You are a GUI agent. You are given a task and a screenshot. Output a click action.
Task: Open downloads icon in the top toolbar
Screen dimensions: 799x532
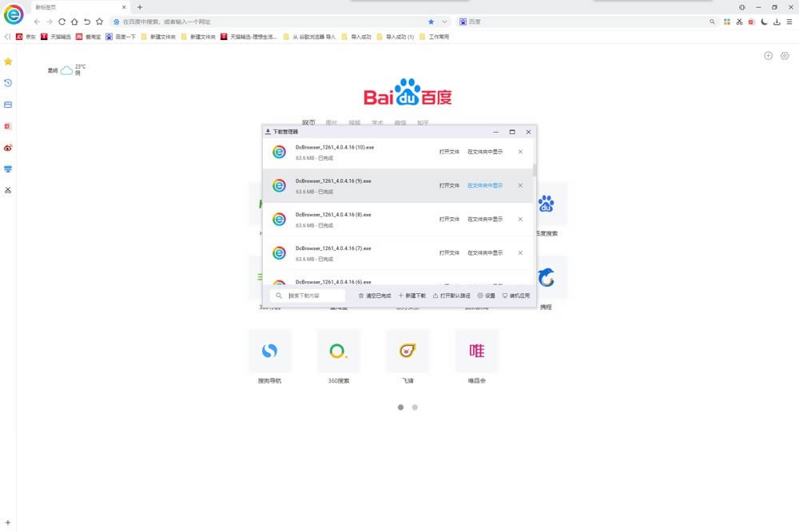[x=777, y=22]
